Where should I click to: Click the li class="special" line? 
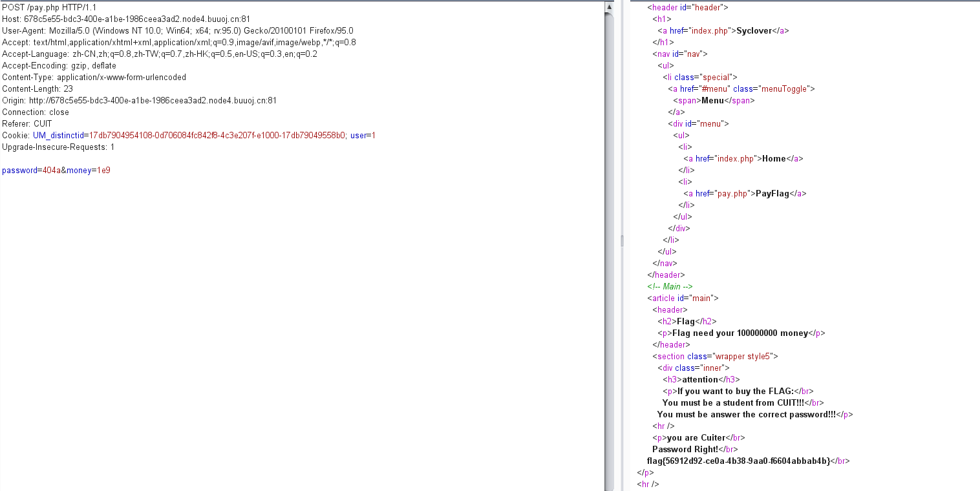coord(699,78)
